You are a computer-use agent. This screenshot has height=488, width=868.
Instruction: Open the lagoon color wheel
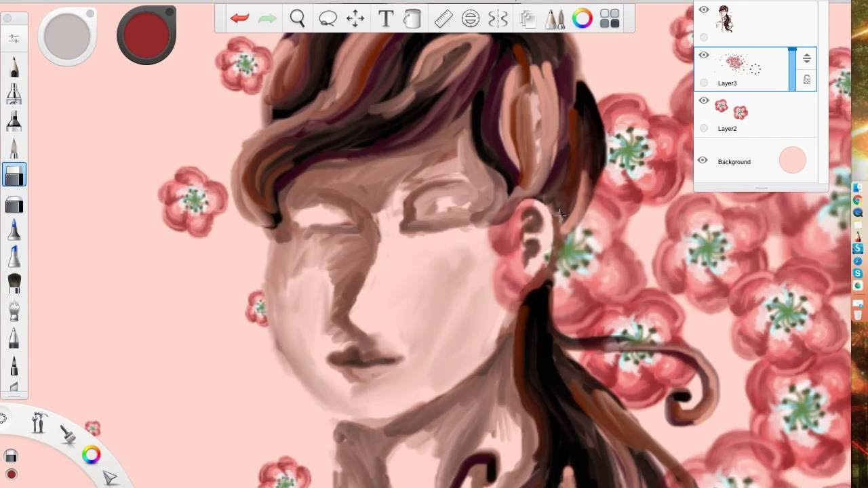[x=92, y=455]
